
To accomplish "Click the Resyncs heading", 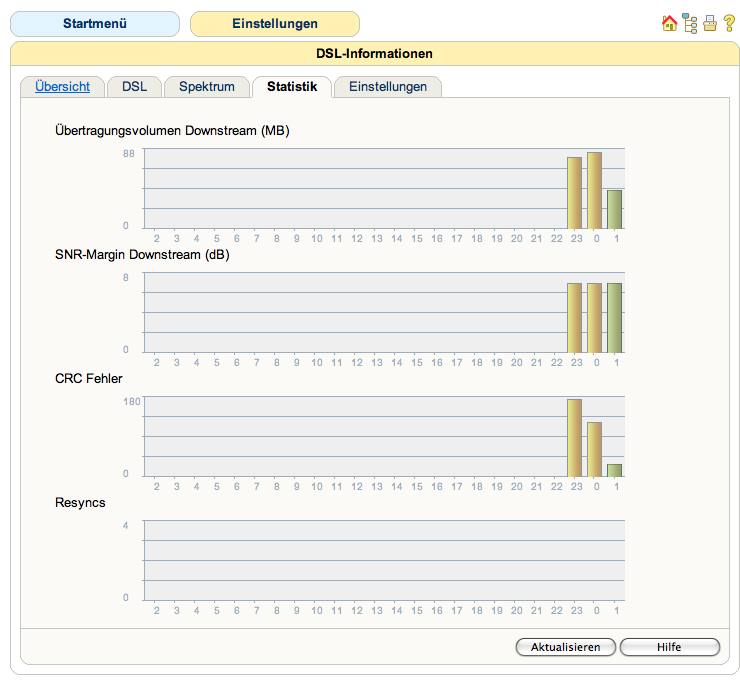I will [x=80, y=503].
